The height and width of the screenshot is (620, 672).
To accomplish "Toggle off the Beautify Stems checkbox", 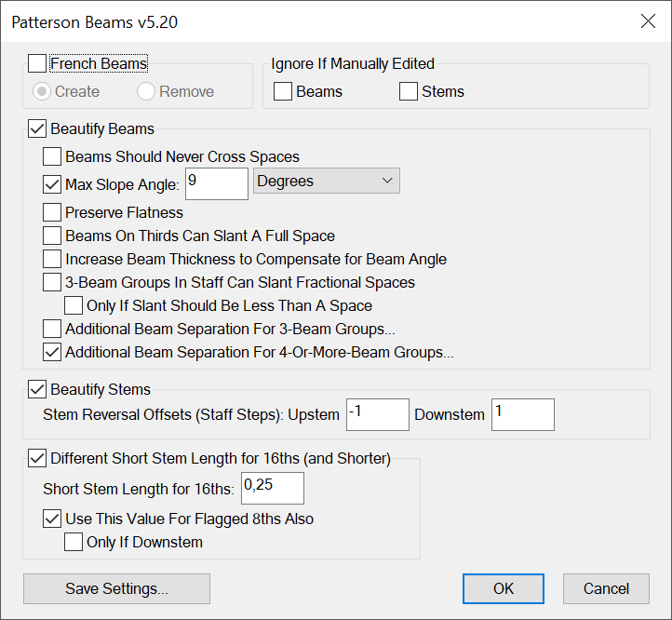I will [37, 389].
